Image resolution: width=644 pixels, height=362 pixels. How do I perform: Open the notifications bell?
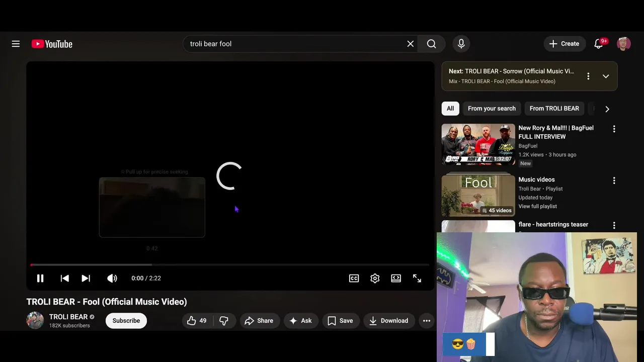(x=599, y=44)
